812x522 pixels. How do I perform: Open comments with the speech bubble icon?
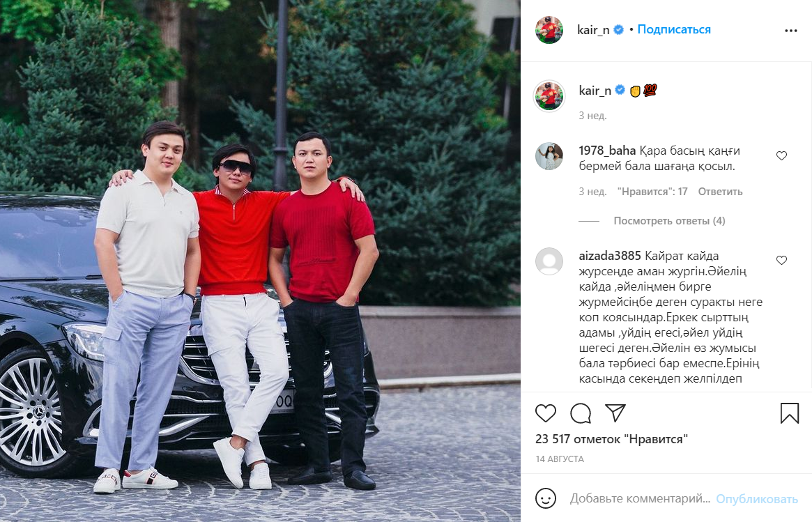click(581, 413)
